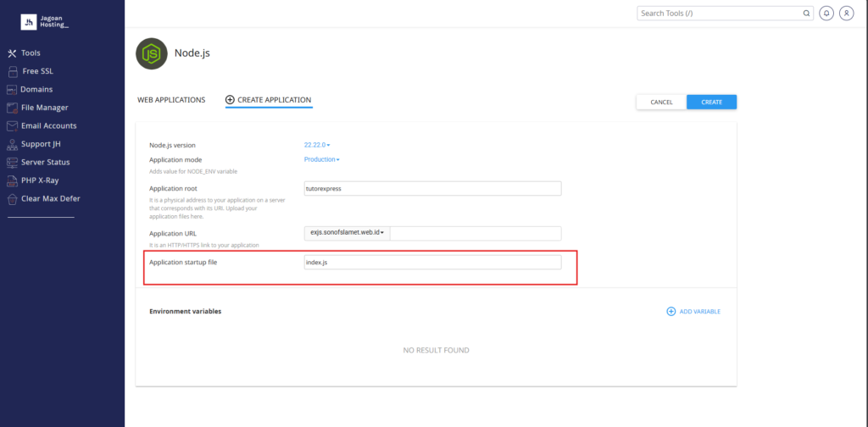Open PHP X-Ray icon in sidebar

click(x=12, y=180)
